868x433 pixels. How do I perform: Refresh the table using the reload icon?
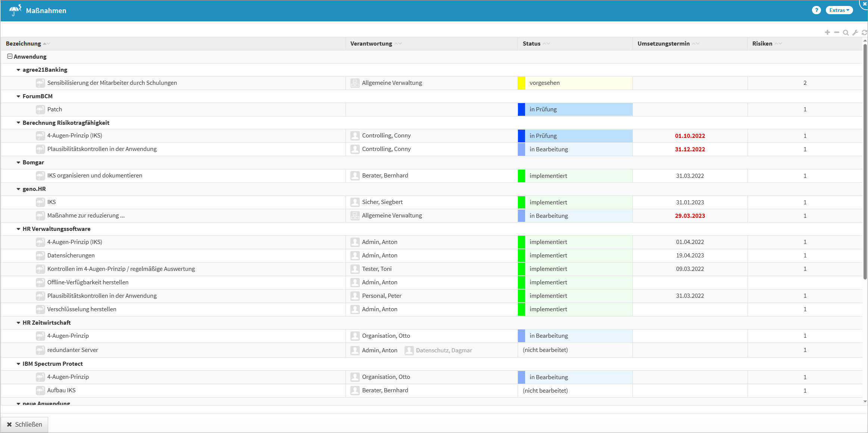click(864, 33)
